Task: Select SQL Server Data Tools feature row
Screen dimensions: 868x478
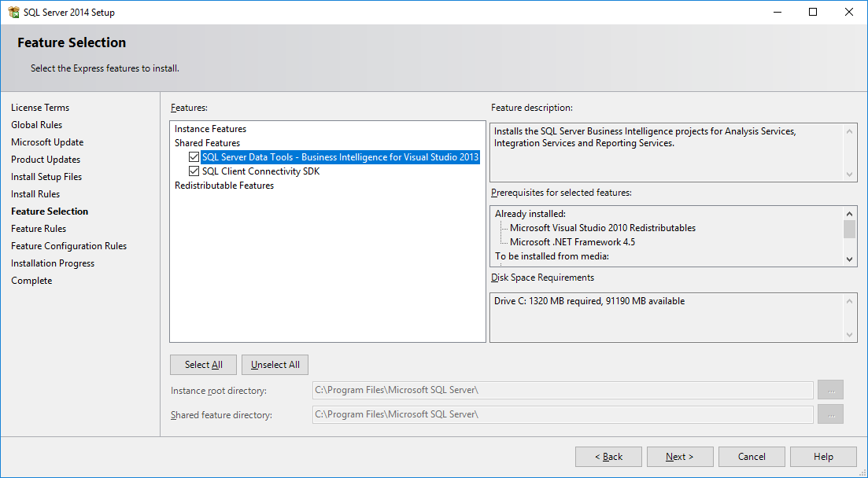Action: click(340, 157)
